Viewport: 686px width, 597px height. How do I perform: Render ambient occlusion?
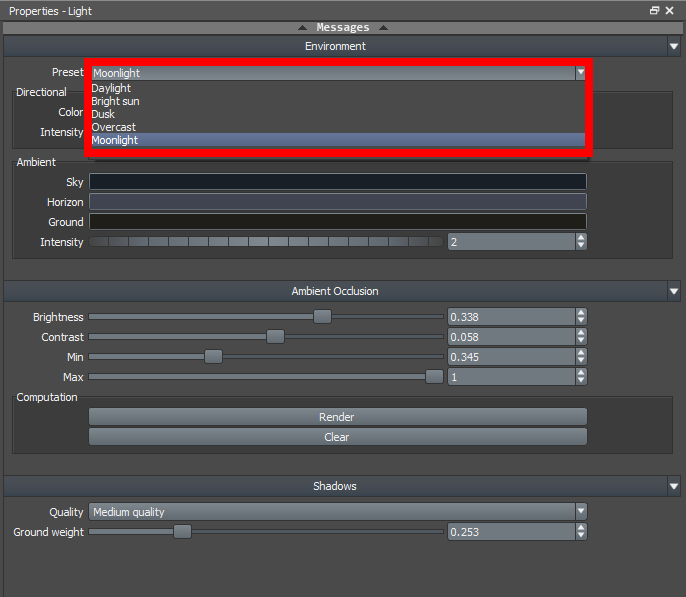coord(338,417)
